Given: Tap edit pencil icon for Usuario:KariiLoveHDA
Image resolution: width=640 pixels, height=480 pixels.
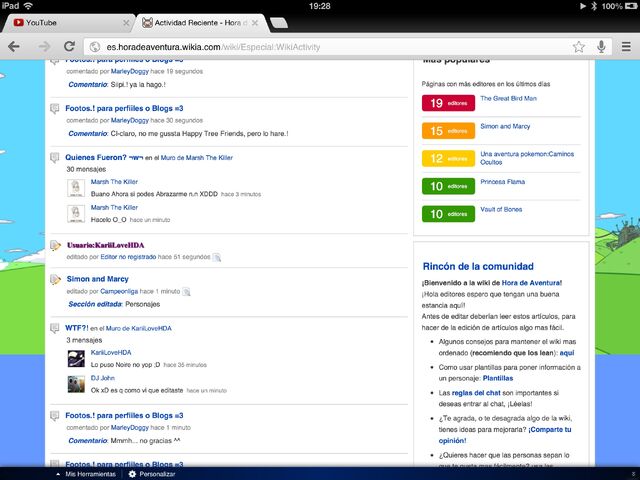Looking at the screenshot, I should click(x=55, y=245).
